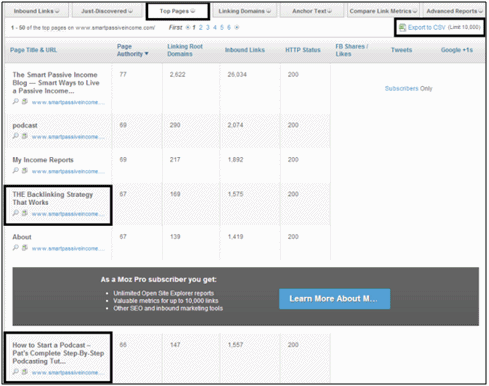Click magnifier icon under How to Start a Podcast
The height and width of the screenshot is (386, 489).
point(16,372)
